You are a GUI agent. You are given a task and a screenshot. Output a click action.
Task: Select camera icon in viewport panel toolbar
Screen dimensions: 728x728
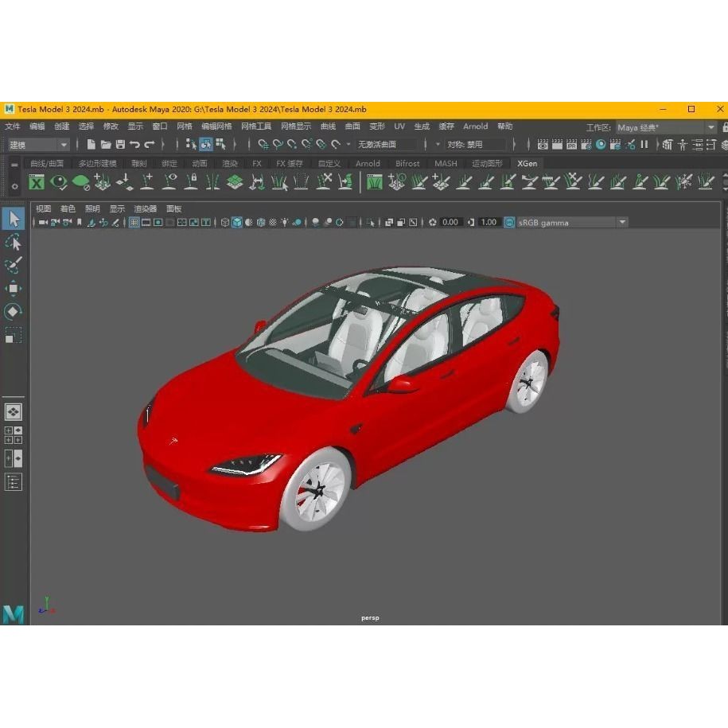(x=43, y=223)
